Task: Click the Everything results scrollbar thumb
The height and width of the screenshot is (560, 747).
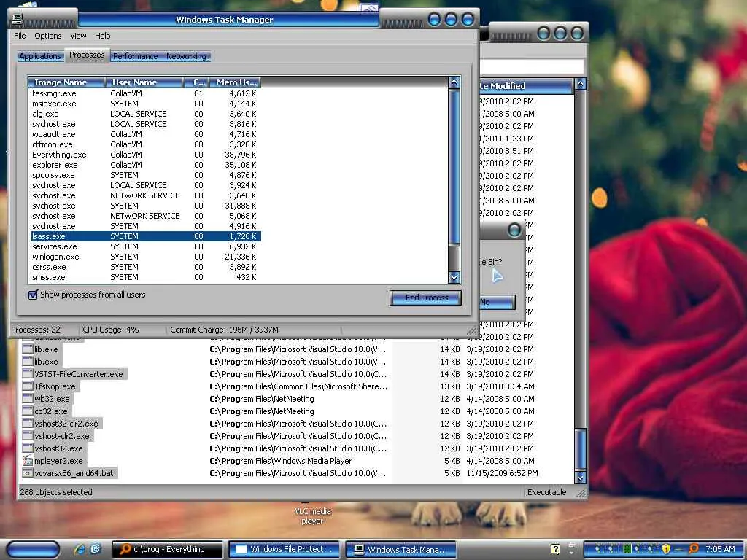Action: coord(580,449)
